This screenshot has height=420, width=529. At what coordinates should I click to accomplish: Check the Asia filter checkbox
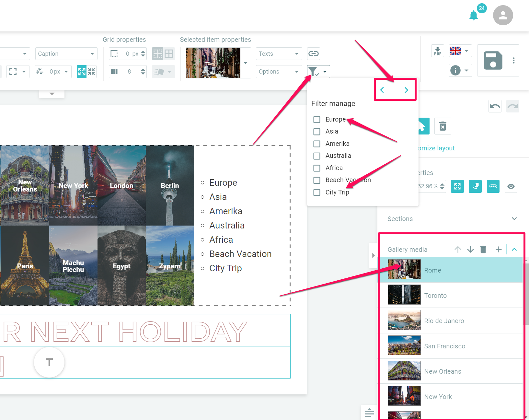click(317, 132)
